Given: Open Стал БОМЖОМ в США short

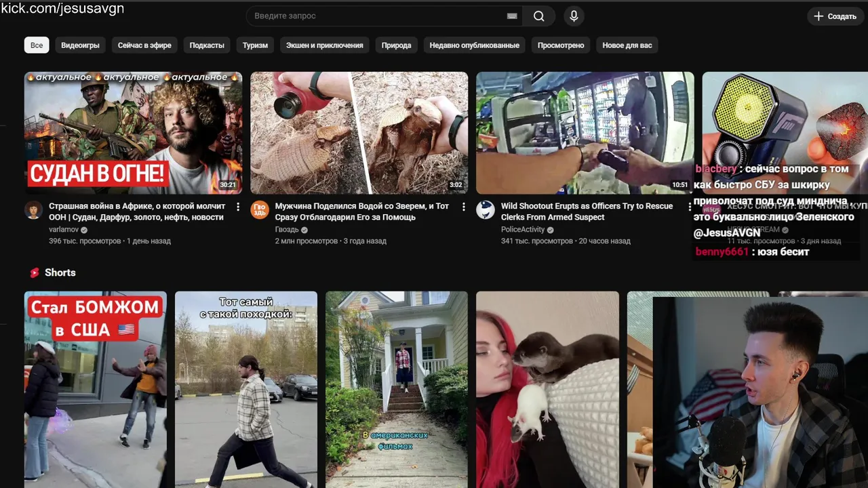Looking at the screenshot, I should pyautogui.click(x=96, y=390).
